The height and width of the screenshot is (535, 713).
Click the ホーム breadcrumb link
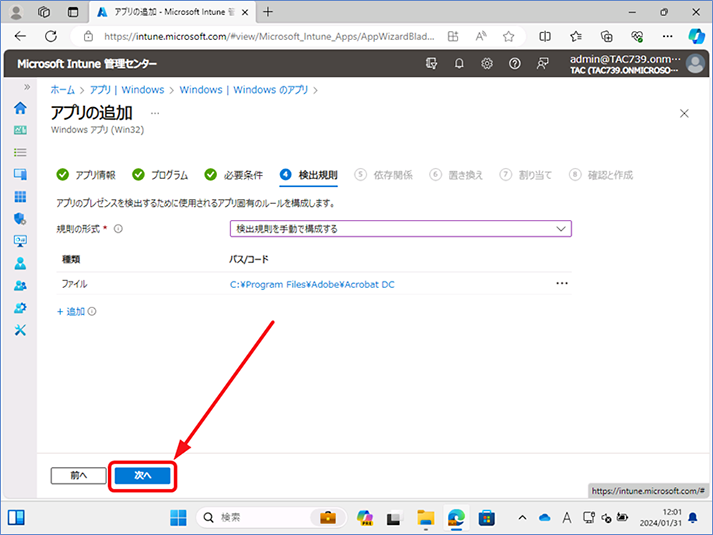(x=62, y=90)
